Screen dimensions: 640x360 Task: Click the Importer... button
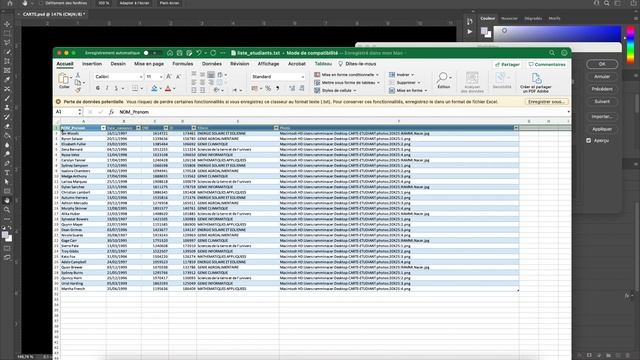(602, 117)
